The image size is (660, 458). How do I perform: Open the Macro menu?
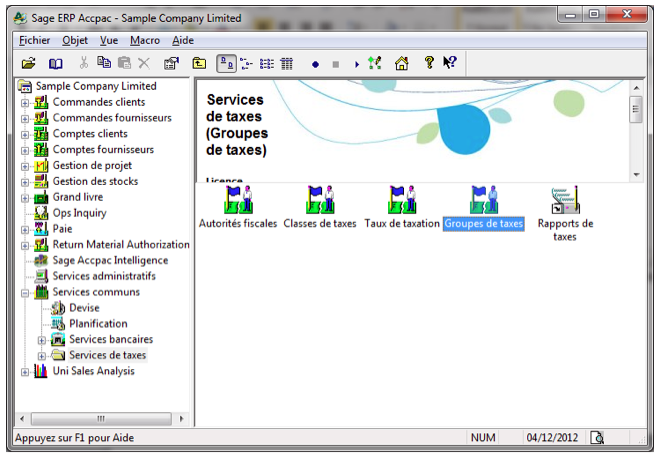(x=145, y=40)
